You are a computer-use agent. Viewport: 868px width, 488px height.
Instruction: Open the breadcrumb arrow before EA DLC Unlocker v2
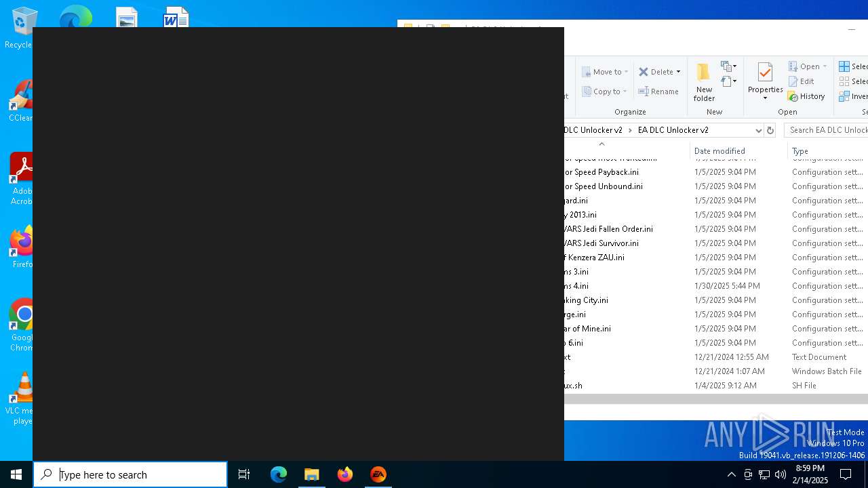[x=630, y=130]
